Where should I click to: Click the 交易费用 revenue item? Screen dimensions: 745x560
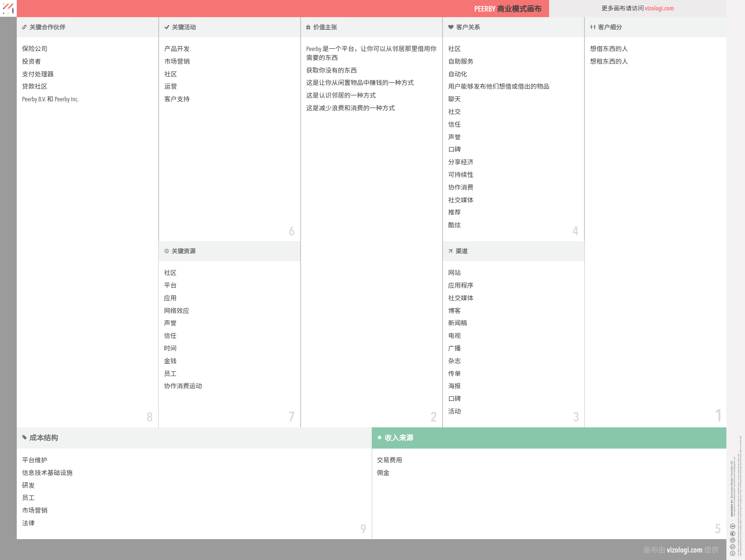(x=389, y=460)
